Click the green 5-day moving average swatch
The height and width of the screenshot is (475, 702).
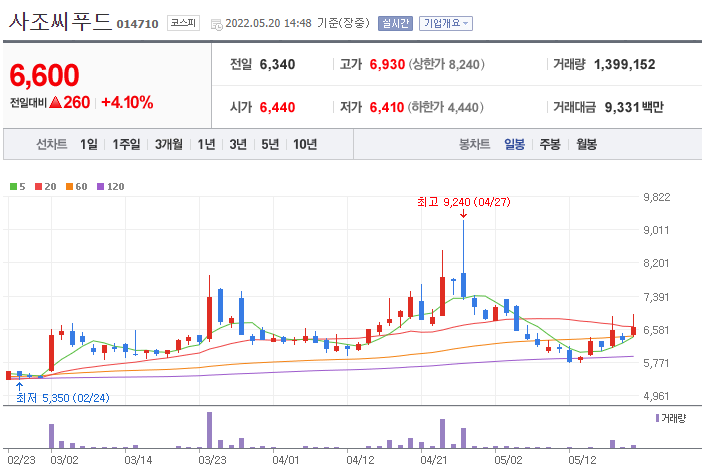(13, 187)
